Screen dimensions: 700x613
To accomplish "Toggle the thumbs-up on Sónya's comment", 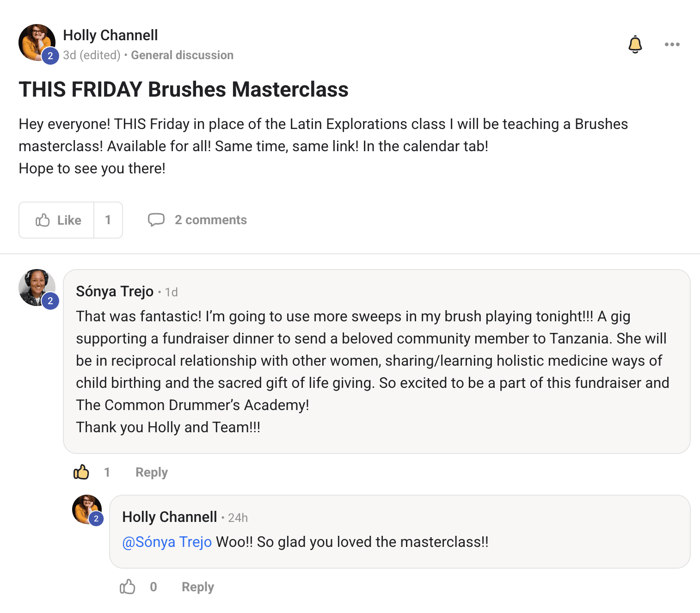I will click(81, 472).
